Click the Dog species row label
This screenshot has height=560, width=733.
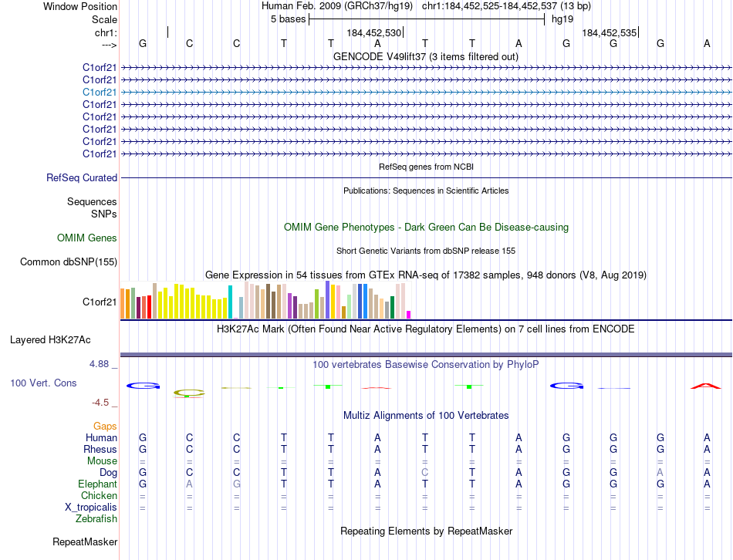coord(109,473)
